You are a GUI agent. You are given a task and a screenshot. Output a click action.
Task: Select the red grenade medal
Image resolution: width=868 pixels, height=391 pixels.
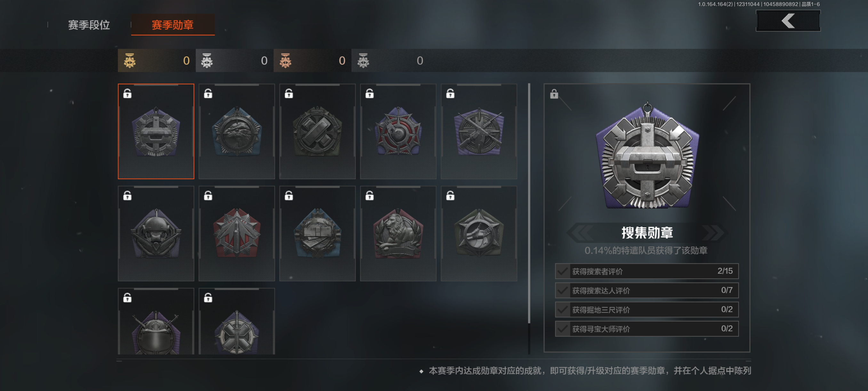coord(398,131)
